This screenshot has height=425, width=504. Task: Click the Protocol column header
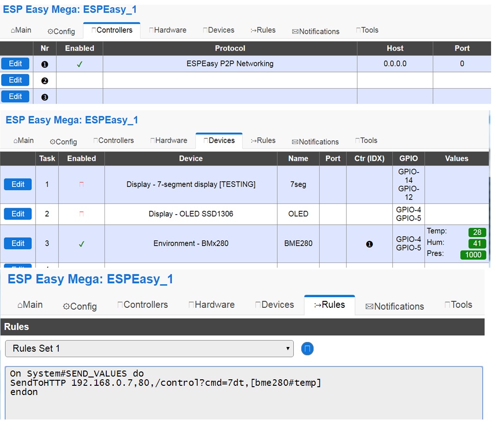[x=230, y=48]
